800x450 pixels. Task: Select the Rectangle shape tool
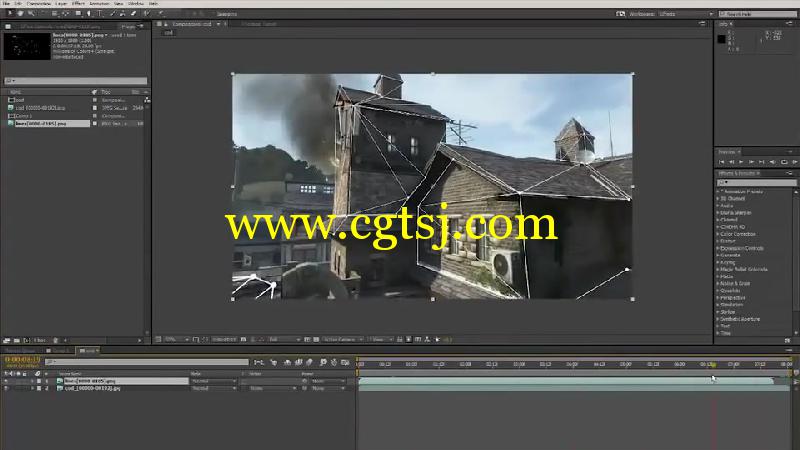[79, 14]
